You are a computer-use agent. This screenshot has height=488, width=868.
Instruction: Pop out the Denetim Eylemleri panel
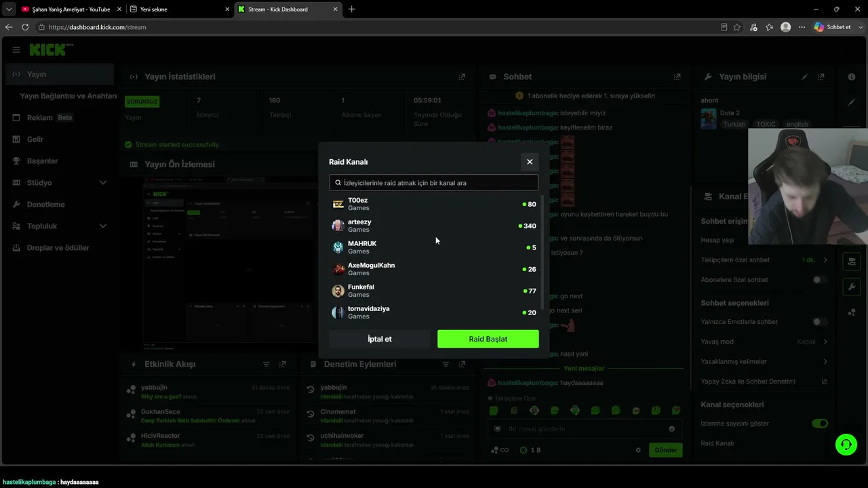tap(462, 365)
